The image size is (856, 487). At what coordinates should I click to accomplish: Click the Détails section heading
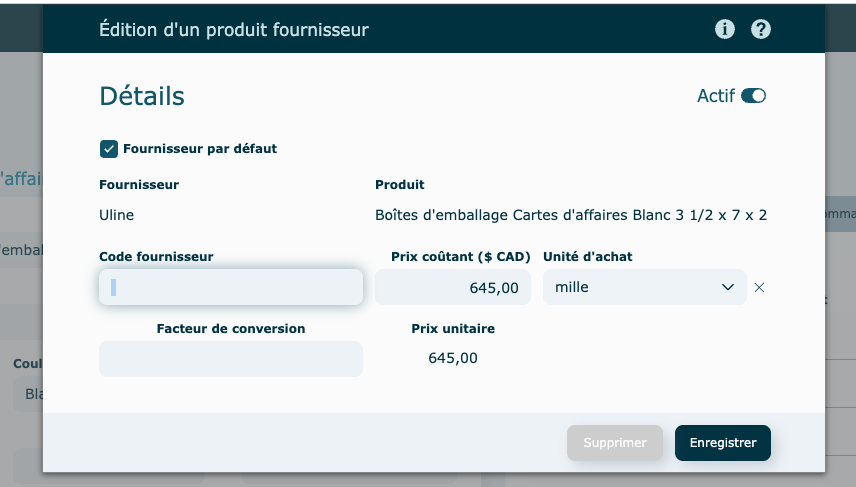click(x=142, y=96)
